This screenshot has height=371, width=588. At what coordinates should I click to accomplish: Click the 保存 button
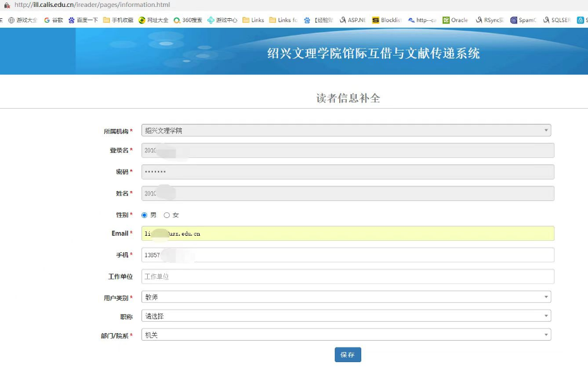tap(347, 355)
